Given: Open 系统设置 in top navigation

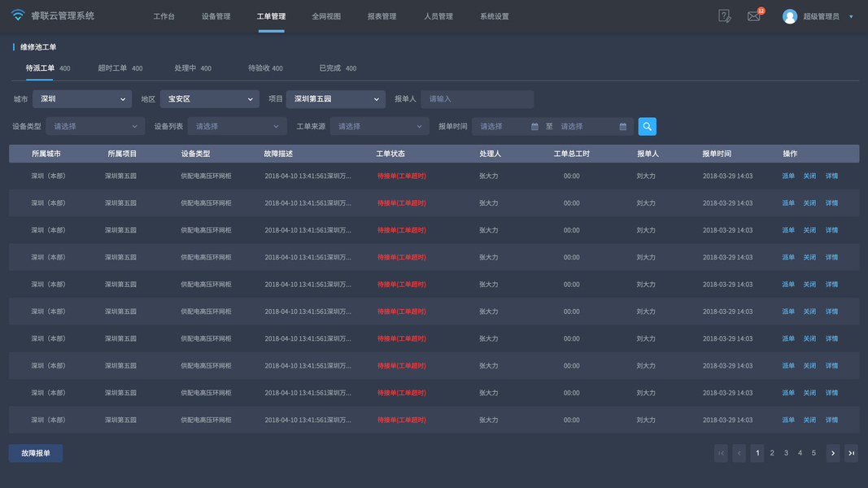Looking at the screenshot, I should point(495,16).
